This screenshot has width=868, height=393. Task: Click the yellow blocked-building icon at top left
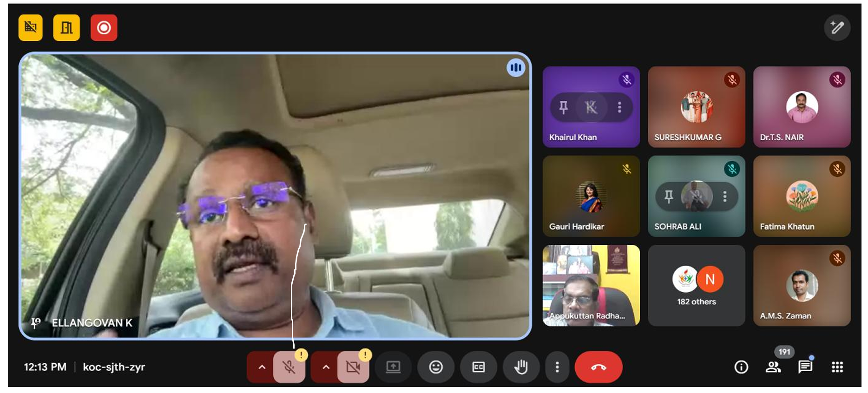(x=31, y=28)
